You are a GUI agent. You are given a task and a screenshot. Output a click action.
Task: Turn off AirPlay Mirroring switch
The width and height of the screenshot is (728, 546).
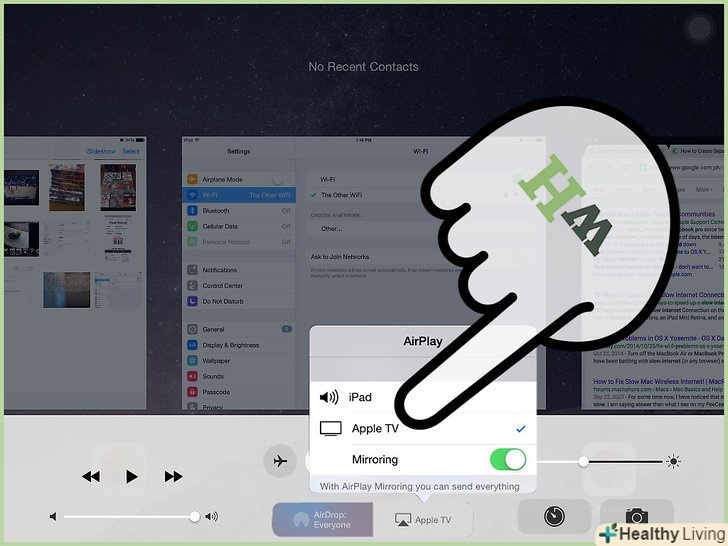508,460
